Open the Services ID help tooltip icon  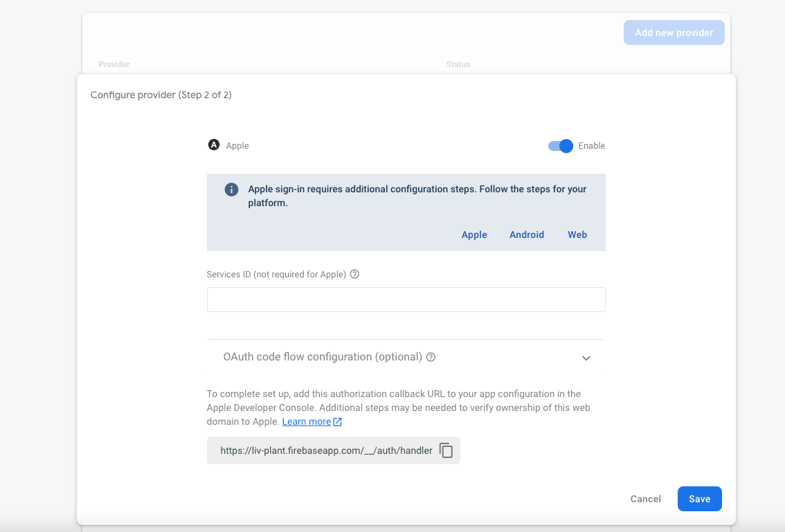tap(354, 274)
